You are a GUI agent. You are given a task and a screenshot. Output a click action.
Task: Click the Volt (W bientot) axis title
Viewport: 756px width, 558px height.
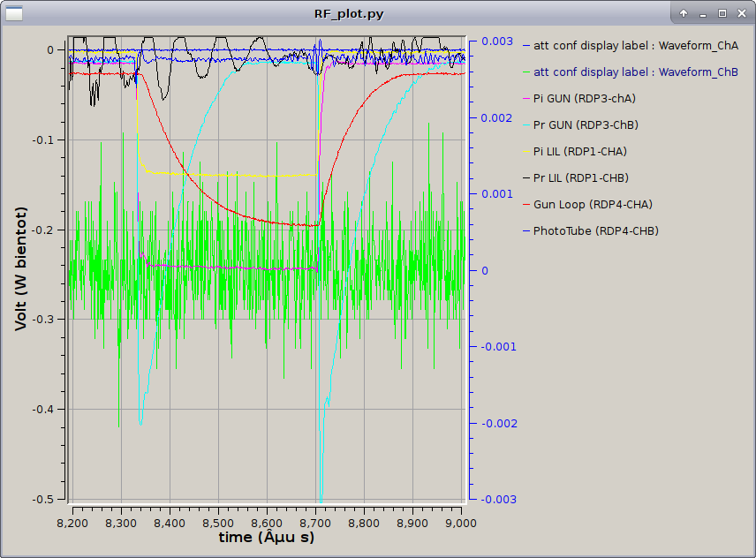point(20,268)
